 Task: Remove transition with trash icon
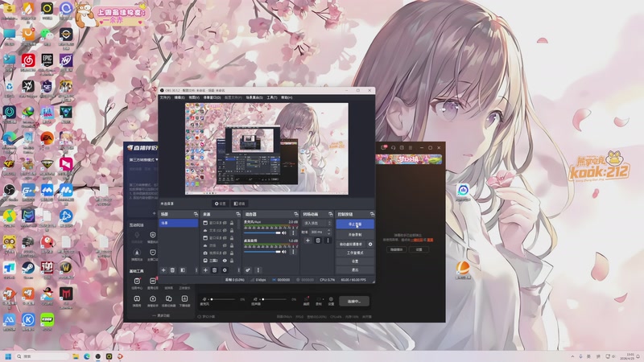[x=318, y=241]
